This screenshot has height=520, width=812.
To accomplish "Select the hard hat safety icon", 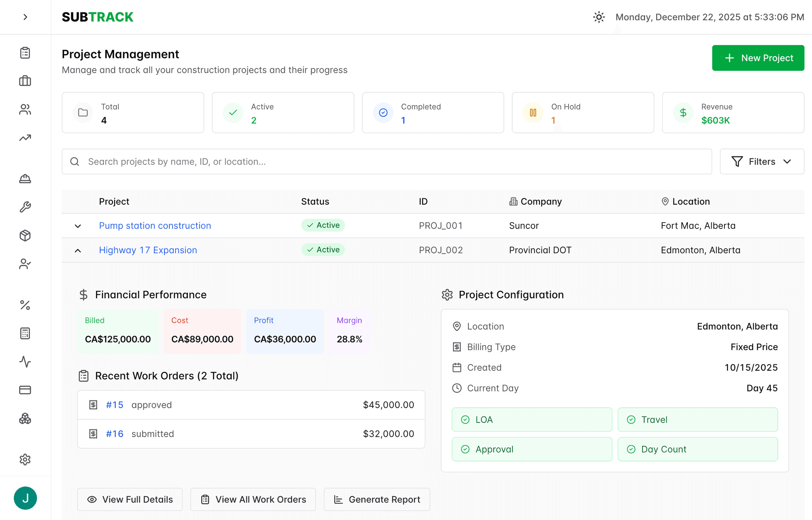I will pyautogui.click(x=25, y=179).
